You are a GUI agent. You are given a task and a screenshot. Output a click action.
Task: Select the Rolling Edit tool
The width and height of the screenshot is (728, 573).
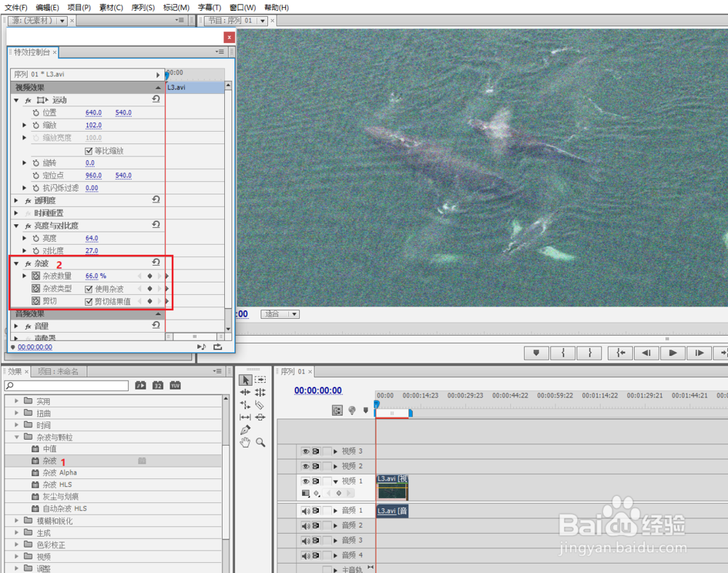click(x=261, y=392)
